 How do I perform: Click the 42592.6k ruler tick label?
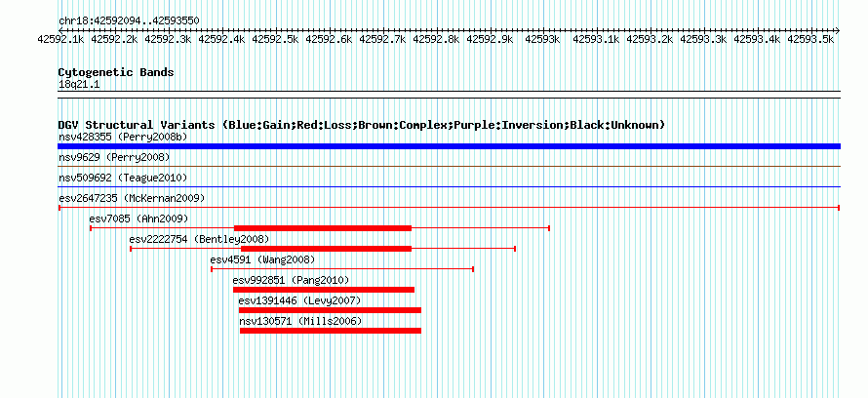(x=330, y=39)
